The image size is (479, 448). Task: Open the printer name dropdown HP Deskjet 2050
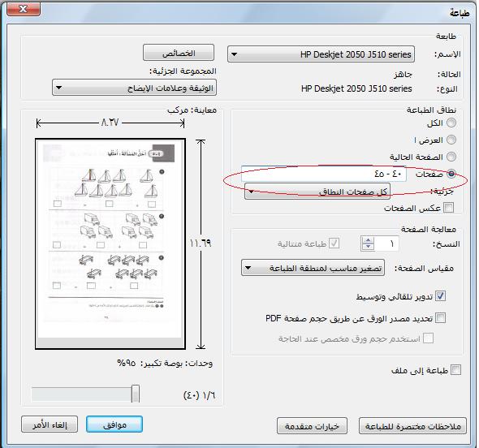(x=321, y=54)
